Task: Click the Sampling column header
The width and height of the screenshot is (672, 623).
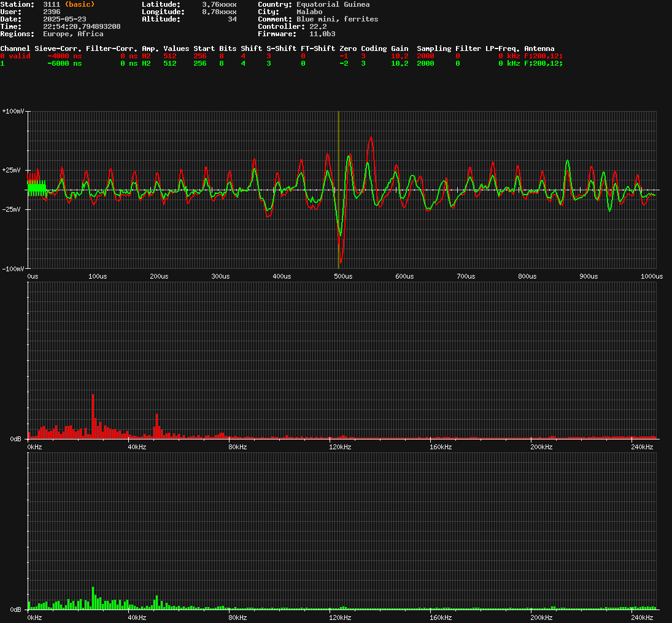Action: (434, 48)
